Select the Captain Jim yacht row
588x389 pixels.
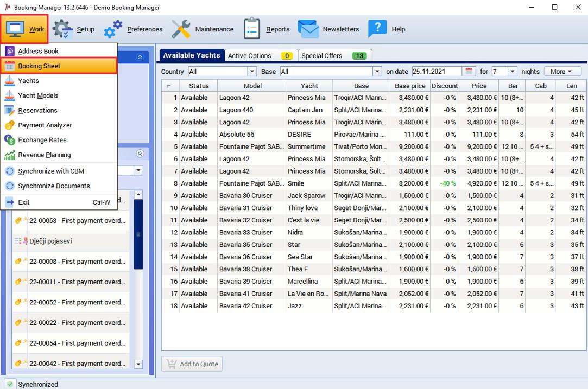[x=374, y=110]
